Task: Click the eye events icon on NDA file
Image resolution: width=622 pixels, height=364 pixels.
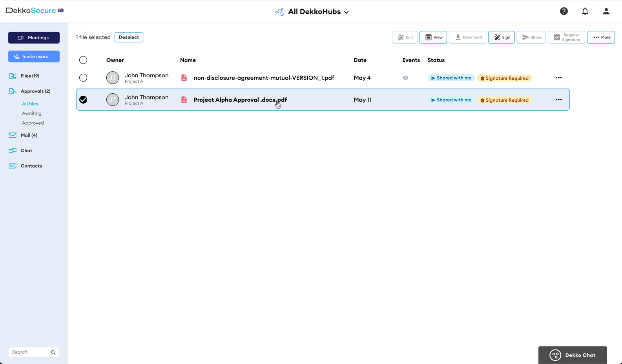Action: (405, 78)
